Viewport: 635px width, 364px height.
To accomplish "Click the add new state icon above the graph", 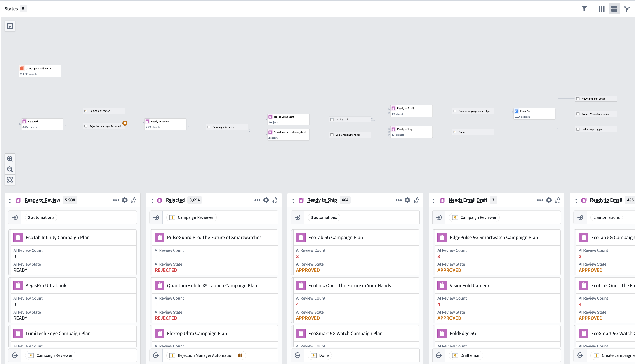I will pos(10,26).
